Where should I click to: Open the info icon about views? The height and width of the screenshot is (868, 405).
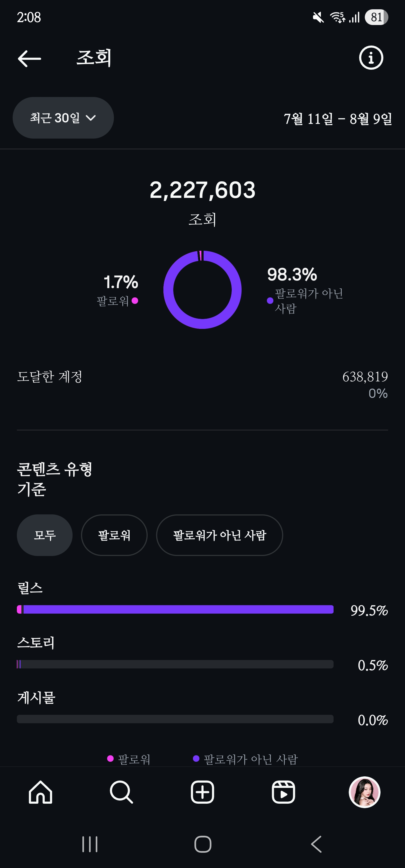(371, 58)
